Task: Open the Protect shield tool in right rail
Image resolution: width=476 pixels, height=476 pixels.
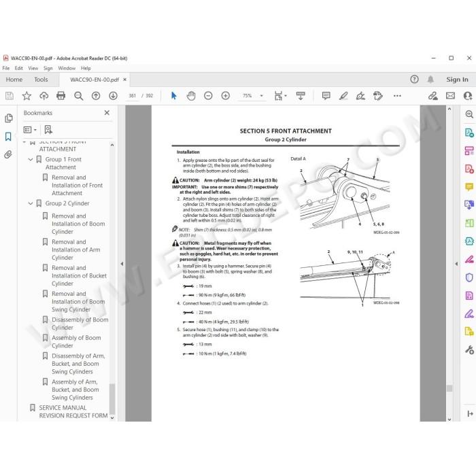Action: click(x=469, y=277)
